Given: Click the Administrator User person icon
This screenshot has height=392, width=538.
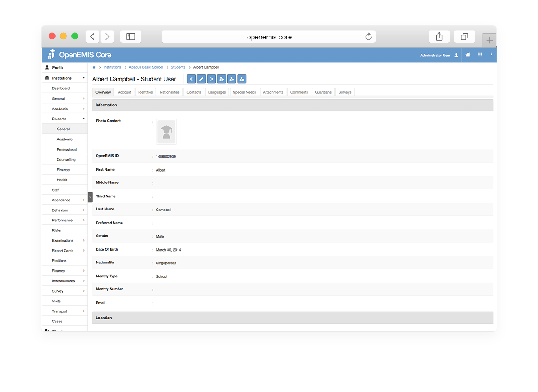Looking at the screenshot, I should (456, 56).
